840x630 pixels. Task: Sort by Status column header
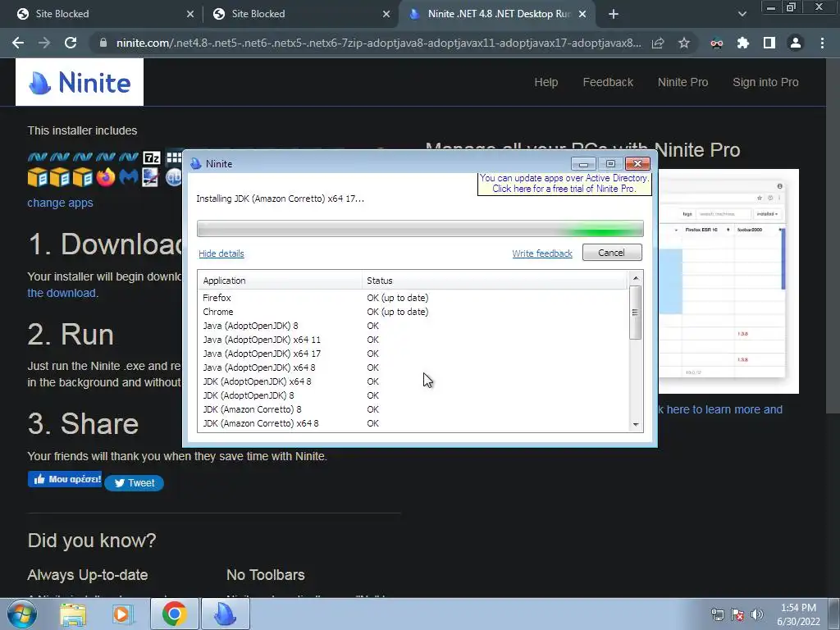(x=494, y=281)
